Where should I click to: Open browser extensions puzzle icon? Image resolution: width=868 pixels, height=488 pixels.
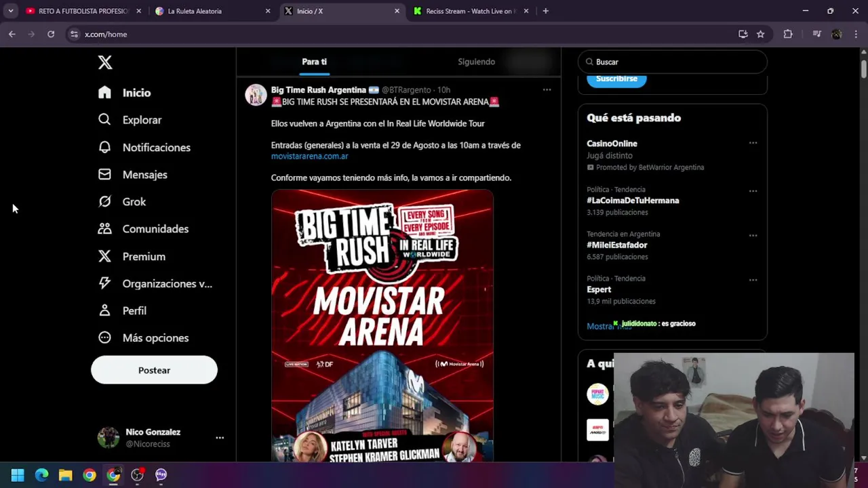pyautogui.click(x=788, y=34)
